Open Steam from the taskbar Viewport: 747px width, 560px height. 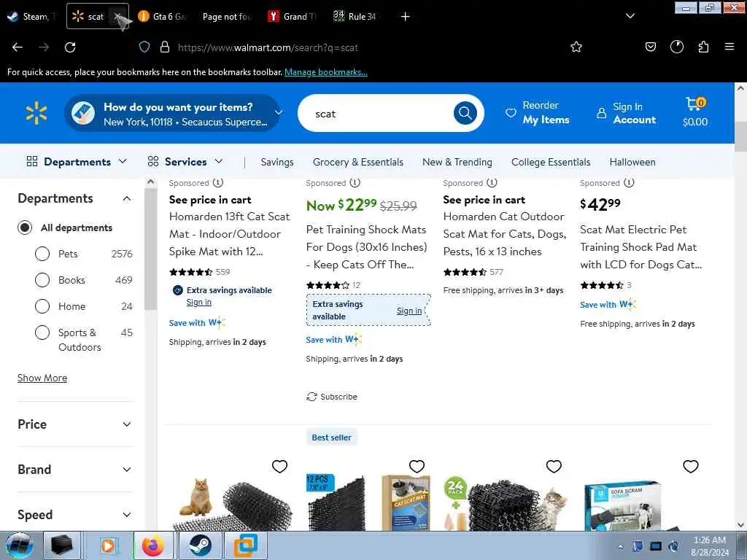(x=200, y=545)
